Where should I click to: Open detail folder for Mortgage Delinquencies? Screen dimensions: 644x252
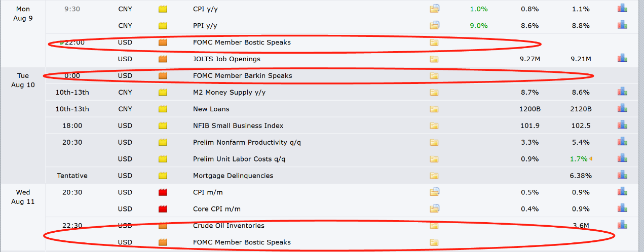[434, 176]
